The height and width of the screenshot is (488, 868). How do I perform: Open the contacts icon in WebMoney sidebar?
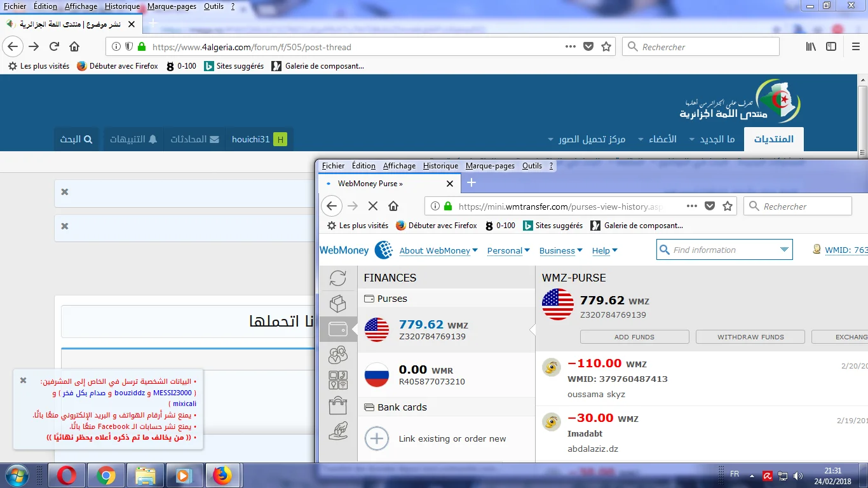tap(338, 355)
